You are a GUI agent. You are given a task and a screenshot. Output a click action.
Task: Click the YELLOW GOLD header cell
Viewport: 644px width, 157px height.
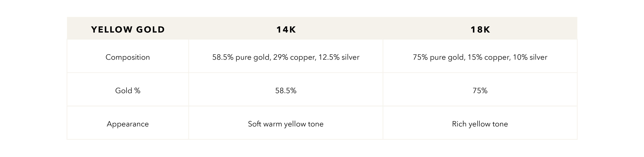click(x=128, y=29)
